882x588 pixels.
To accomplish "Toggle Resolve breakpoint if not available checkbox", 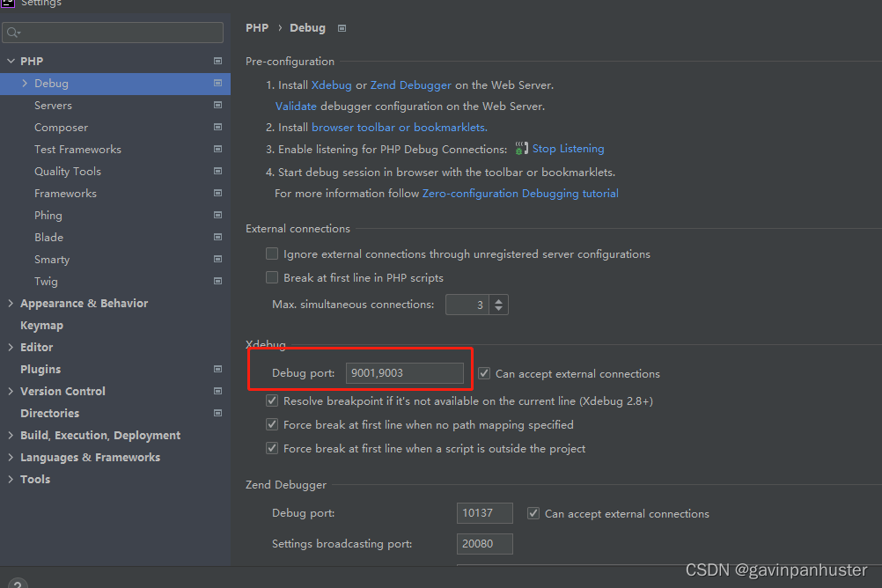I will tap(272, 401).
